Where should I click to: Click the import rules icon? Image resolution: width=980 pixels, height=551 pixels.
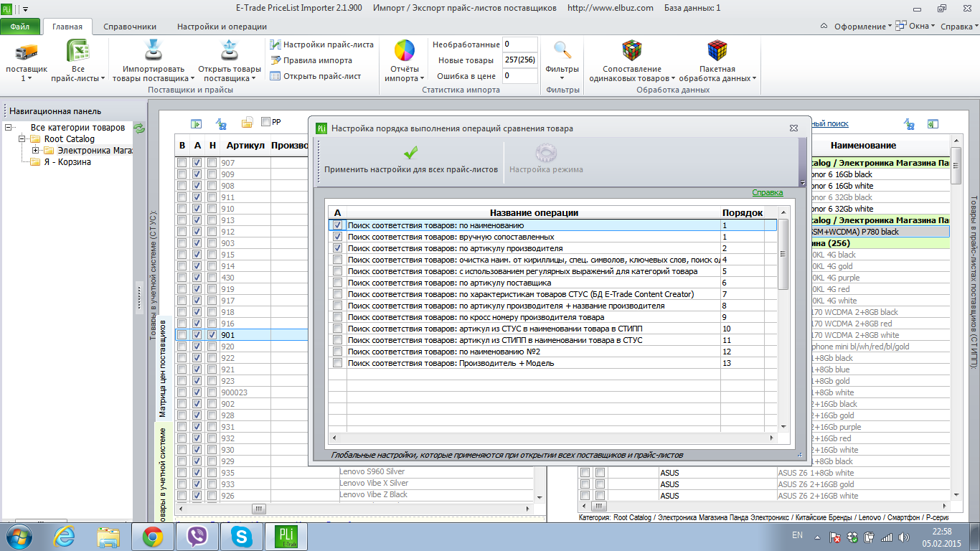(275, 60)
